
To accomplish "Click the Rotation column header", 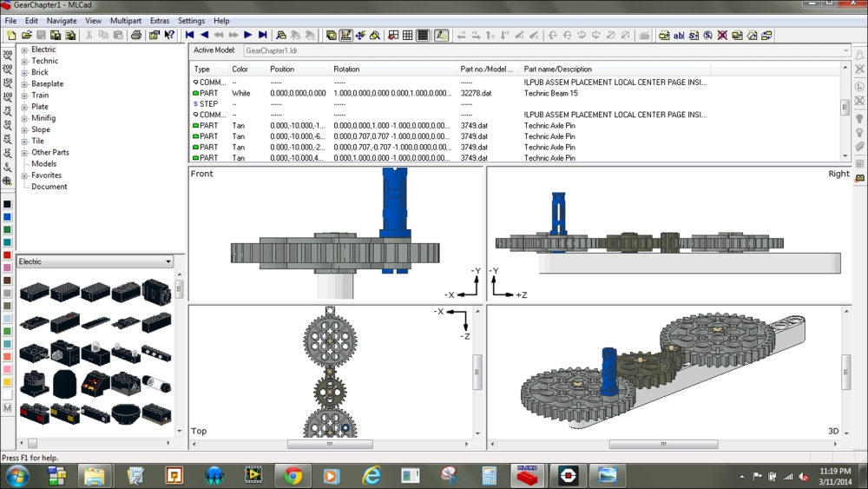I will [393, 69].
